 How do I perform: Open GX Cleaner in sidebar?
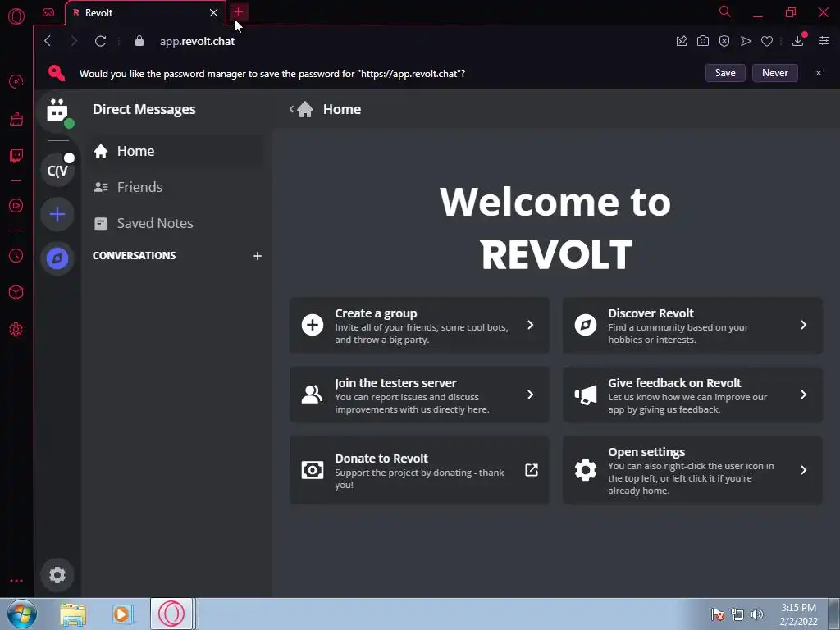pos(16,118)
